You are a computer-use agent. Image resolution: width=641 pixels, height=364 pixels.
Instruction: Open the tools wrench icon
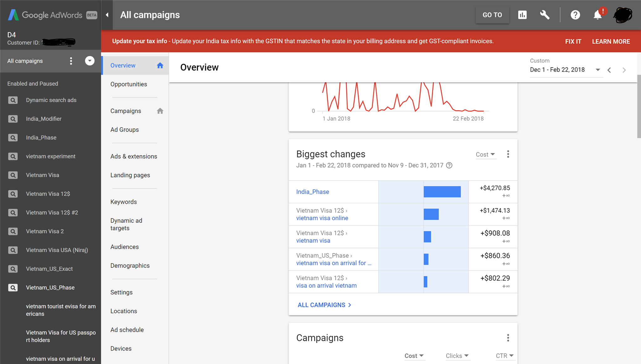pyautogui.click(x=545, y=15)
